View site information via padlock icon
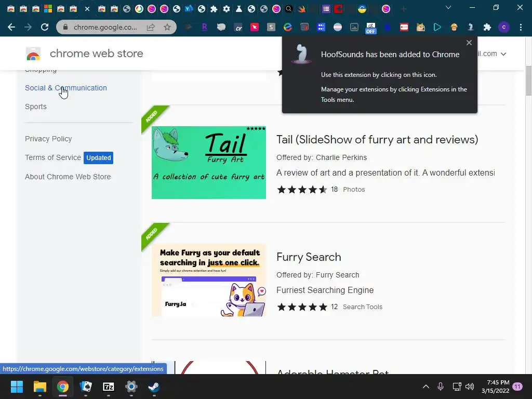This screenshot has width=532, height=399. coord(65,27)
